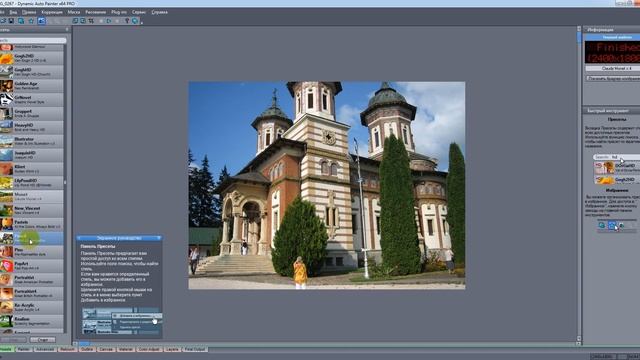Switch to the Advanced tab
640x360 pixels.
44,350
